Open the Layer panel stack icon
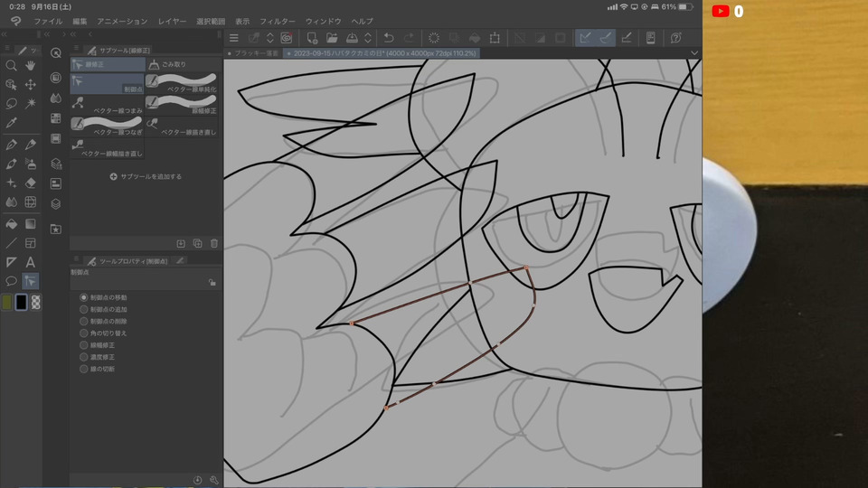 click(x=56, y=204)
